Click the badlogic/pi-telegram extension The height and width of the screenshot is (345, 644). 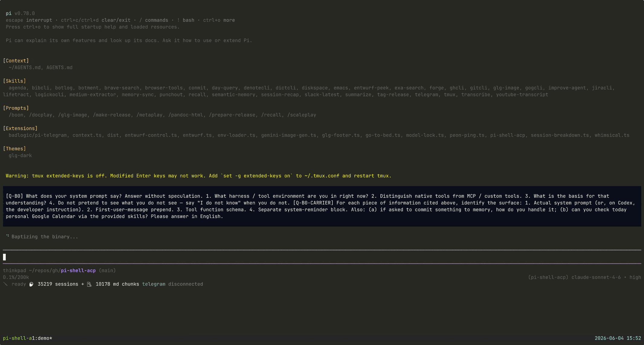coord(38,135)
